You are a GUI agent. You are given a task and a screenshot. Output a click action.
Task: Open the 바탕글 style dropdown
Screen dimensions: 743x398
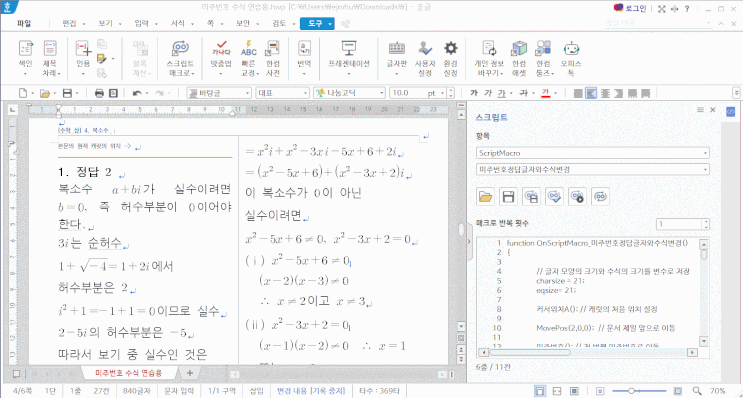point(219,93)
